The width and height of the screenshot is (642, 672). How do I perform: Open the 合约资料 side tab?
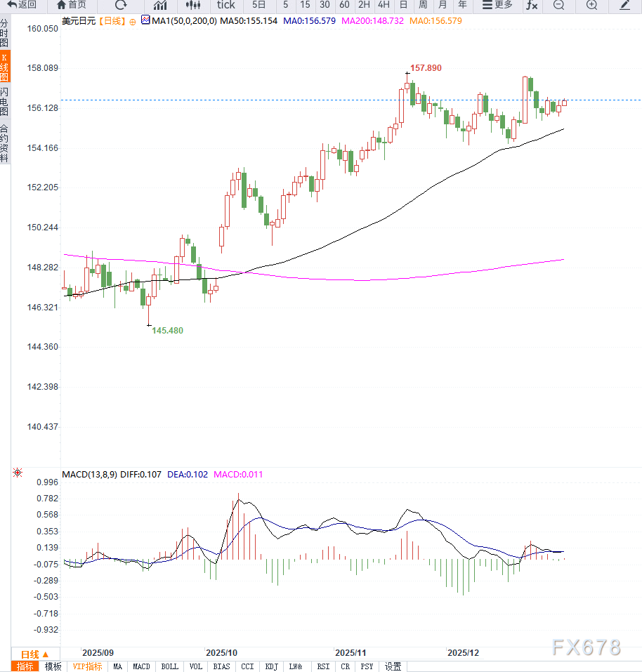(5, 143)
